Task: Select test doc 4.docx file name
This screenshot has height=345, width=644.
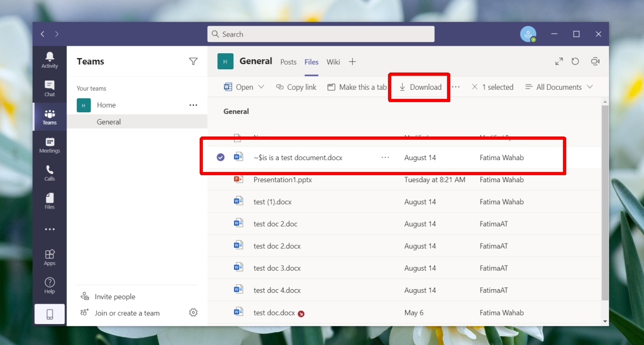Action: point(277,290)
